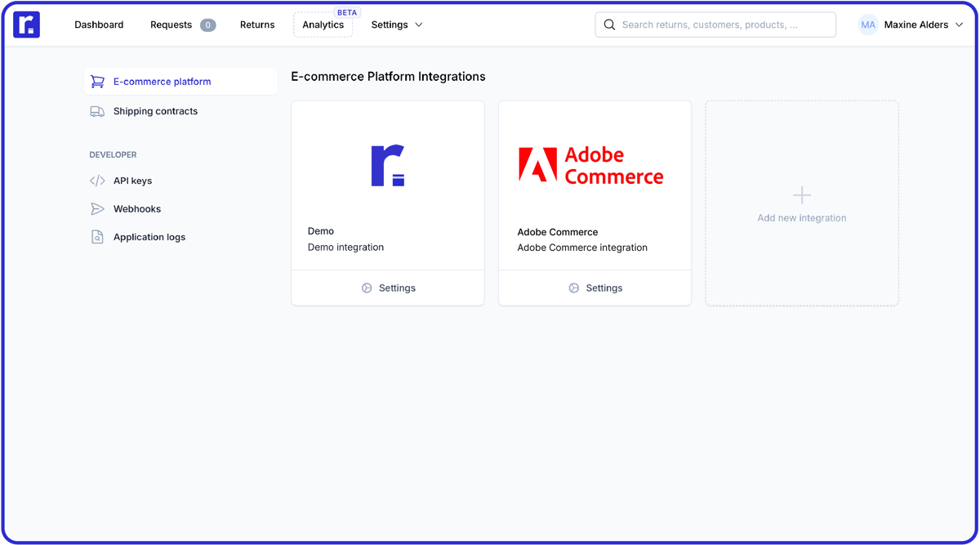This screenshot has width=980, height=545.
Task: Click the gear icon on the Demo card
Action: 367,288
